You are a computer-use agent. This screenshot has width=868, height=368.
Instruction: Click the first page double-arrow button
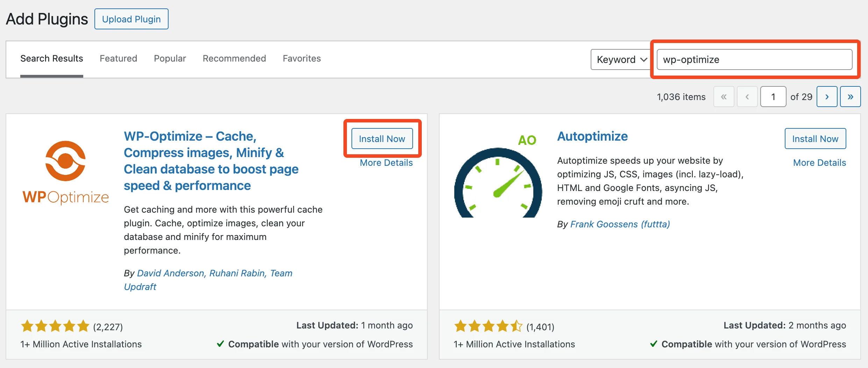point(724,97)
